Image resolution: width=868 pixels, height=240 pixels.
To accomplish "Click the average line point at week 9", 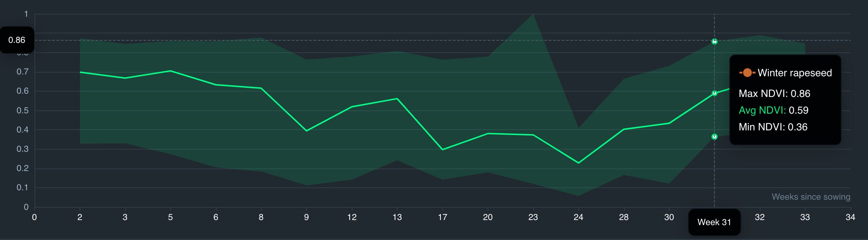I will [x=306, y=131].
